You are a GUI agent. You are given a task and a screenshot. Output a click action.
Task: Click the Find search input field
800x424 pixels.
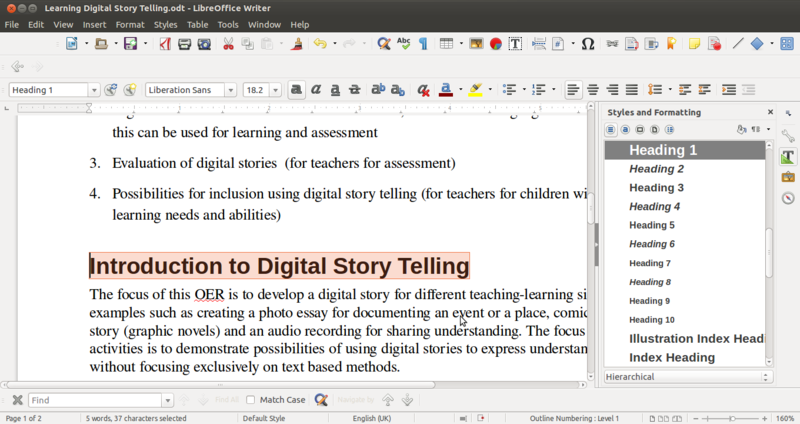[95, 400]
